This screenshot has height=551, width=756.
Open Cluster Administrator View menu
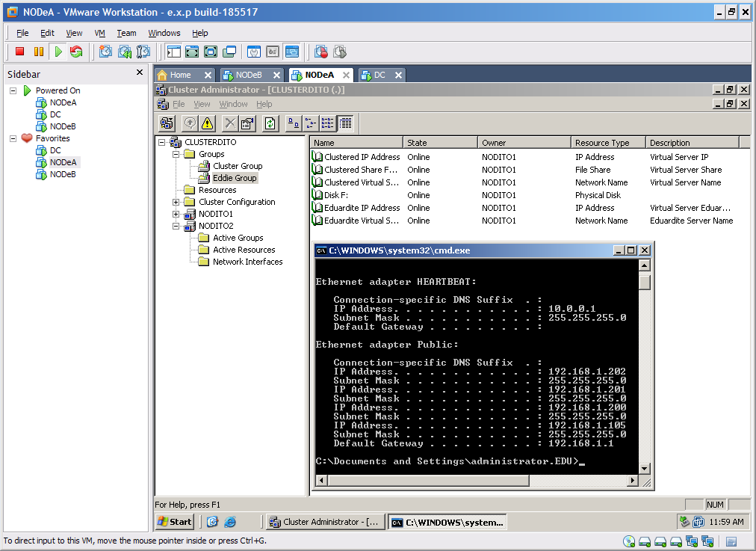(x=202, y=104)
